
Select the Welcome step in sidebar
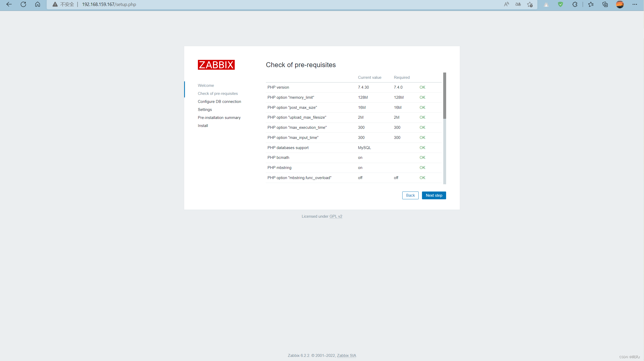(x=206, y=86)
